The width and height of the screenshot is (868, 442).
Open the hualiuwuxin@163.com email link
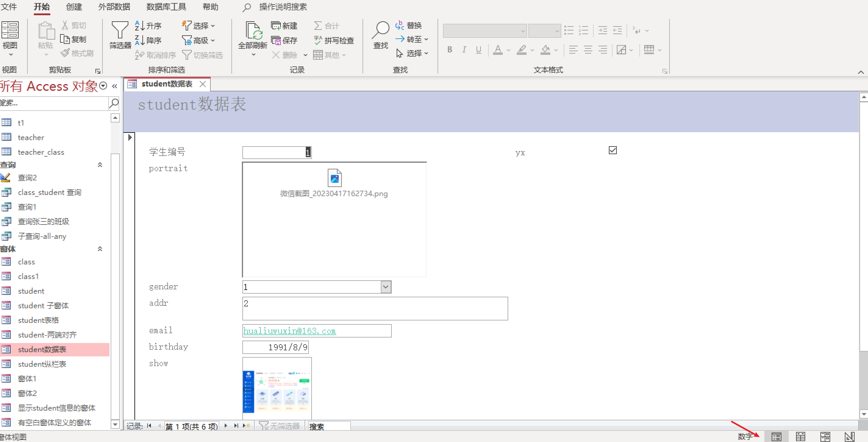tap(289, 331)
